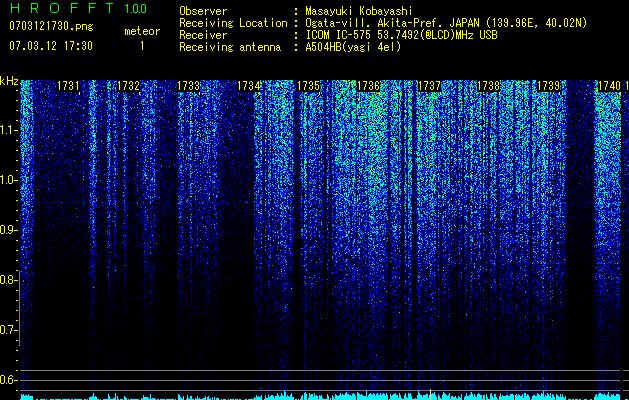The image size is (629, 400).
Task: Click the 1740 time marker
Action: pyautogui.click(x=609, y=86)
